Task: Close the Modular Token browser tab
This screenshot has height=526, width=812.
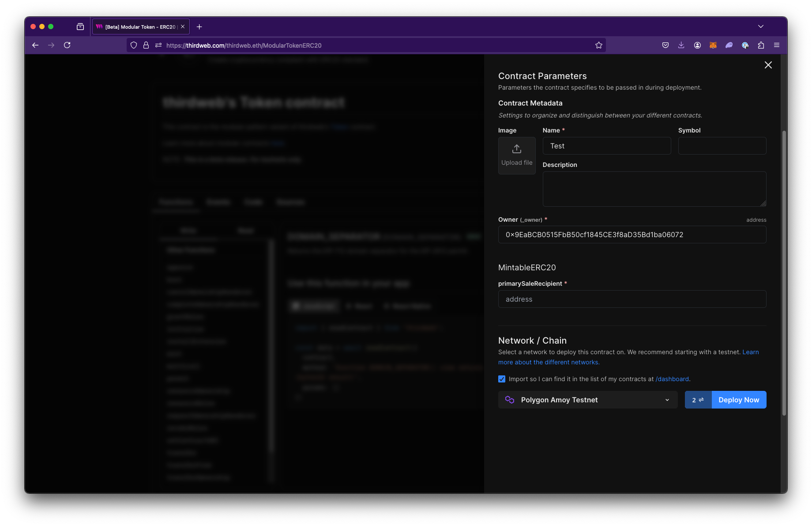Action: tap(183, 26)
